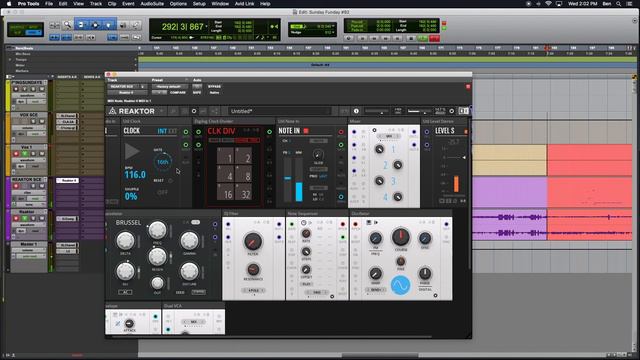This screenshot has width=640, height=360.
Task: Toggle the COMPARE button in the plugin header
Action: tap(178, 93)
